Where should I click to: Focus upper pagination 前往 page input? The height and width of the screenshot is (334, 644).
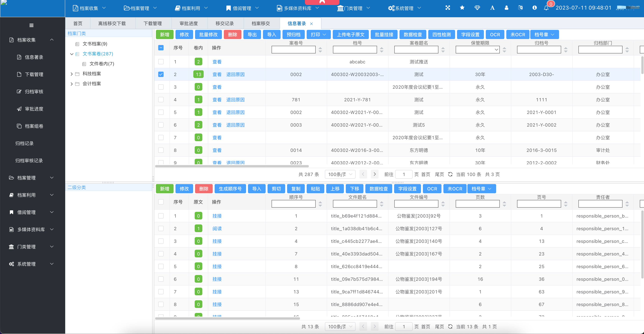(404, 174)
